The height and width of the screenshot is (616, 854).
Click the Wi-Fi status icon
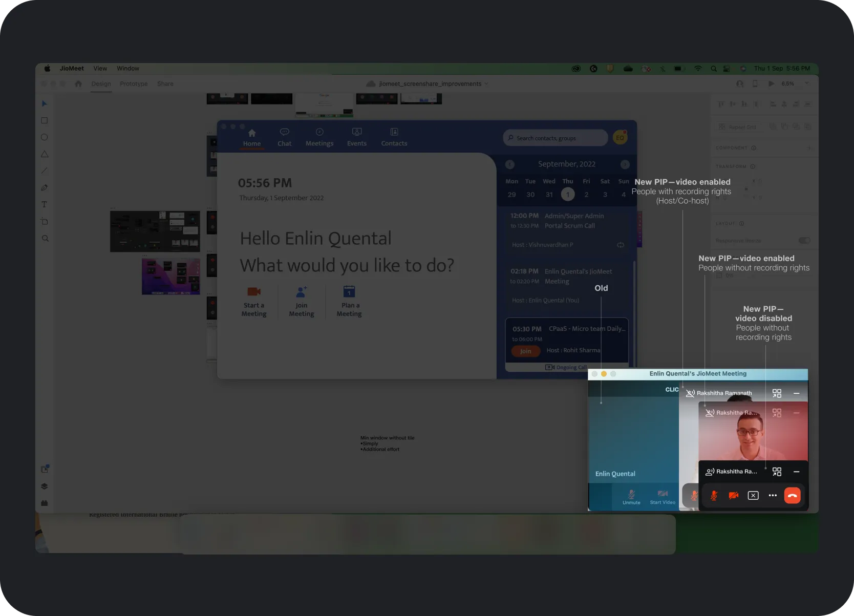click(x=698, y=68)
